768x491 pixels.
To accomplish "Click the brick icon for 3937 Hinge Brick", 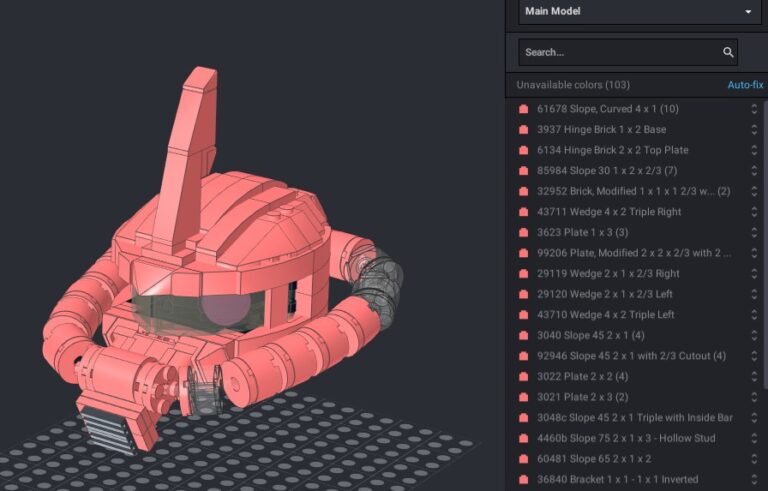I will [524, 129].
